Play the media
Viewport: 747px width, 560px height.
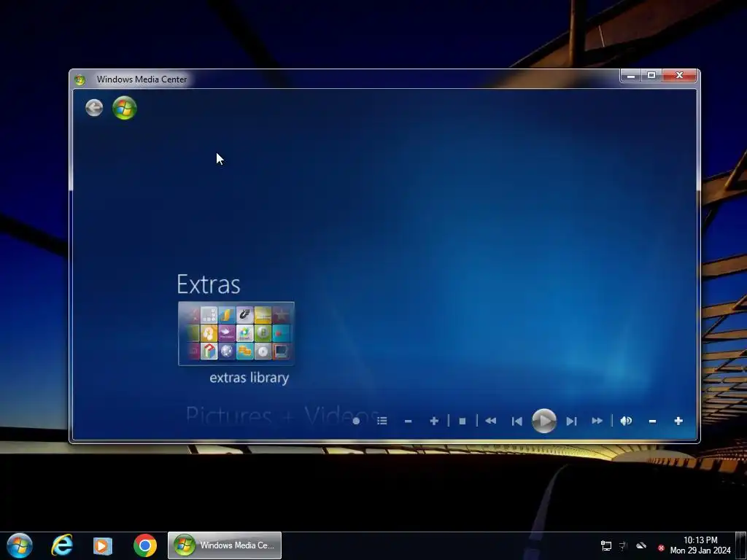(544, 421)
